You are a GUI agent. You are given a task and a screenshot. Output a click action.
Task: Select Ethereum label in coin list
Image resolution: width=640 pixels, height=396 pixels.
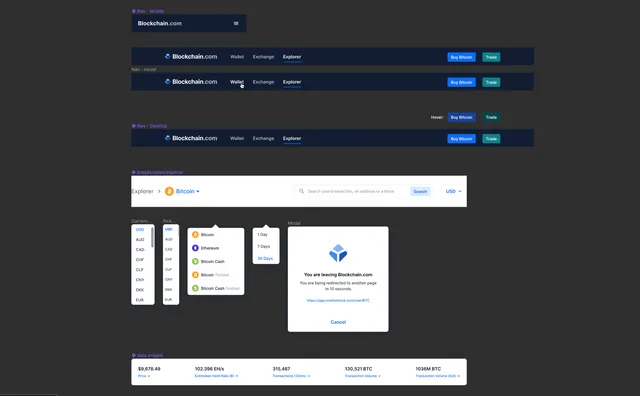210,248
